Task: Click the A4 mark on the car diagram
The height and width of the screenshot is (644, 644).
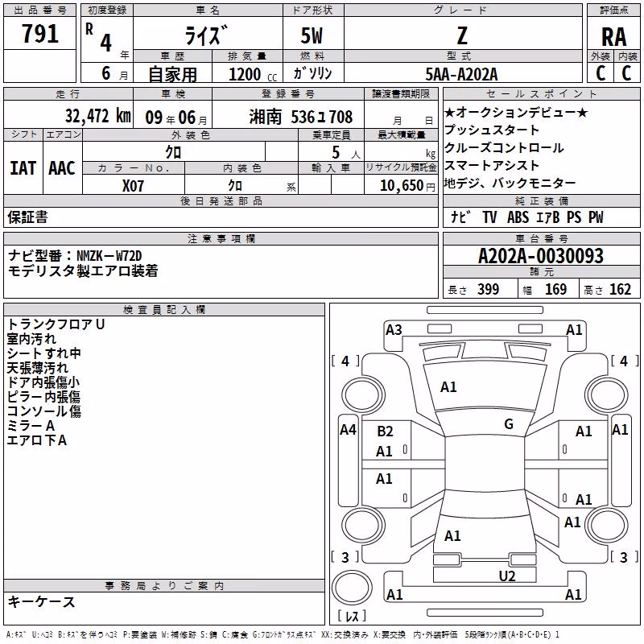Action: 348,430
